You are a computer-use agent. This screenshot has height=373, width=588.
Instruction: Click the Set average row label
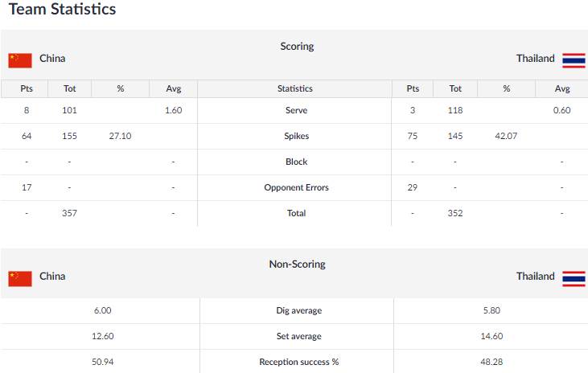click(299, 336)
